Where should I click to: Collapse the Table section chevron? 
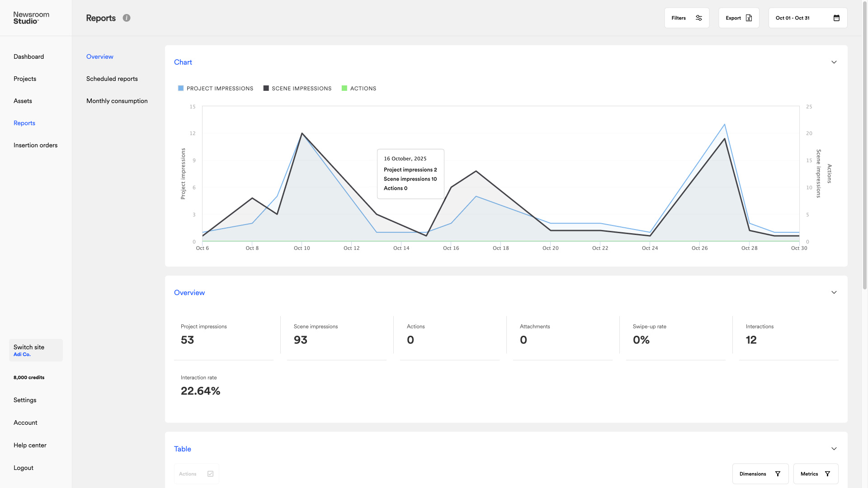834,449
